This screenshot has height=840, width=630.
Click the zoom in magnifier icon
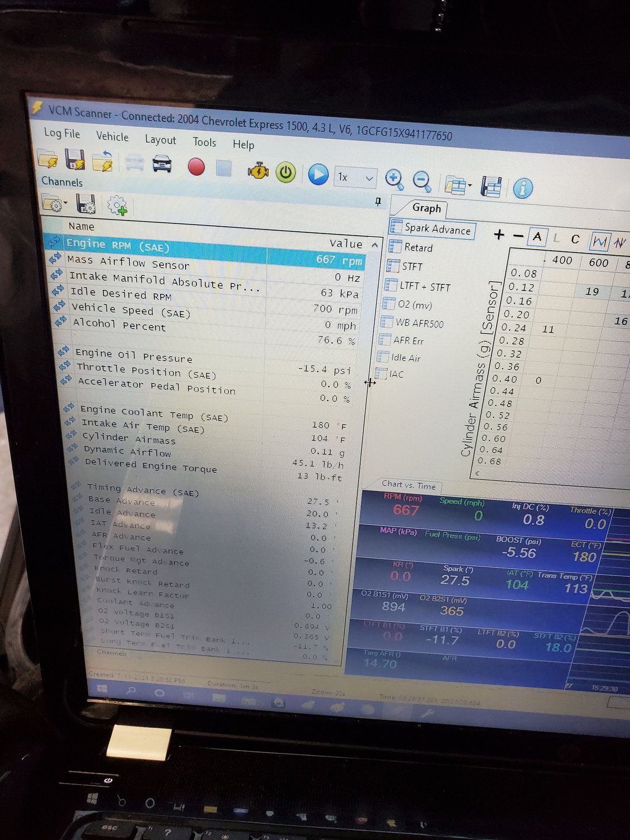[394, 179]
